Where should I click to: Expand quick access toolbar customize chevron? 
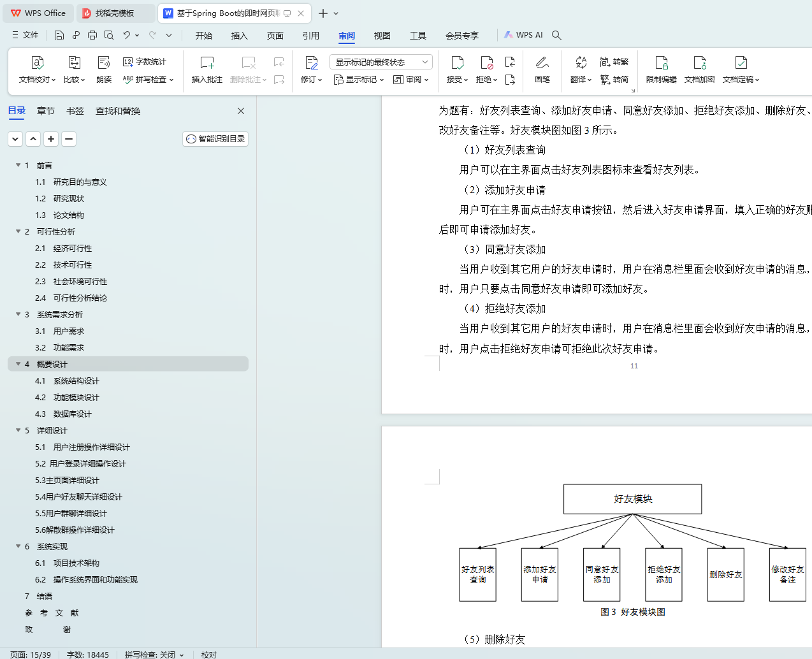(169, 35)
